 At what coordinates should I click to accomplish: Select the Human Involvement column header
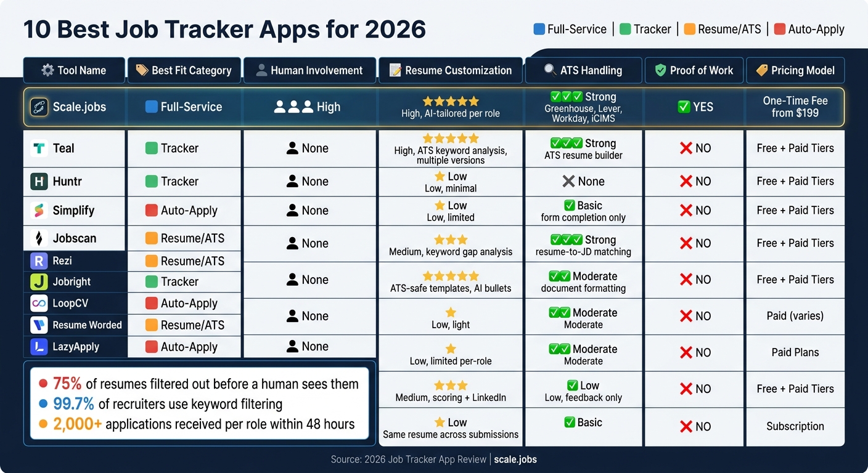tap(309, 70)
